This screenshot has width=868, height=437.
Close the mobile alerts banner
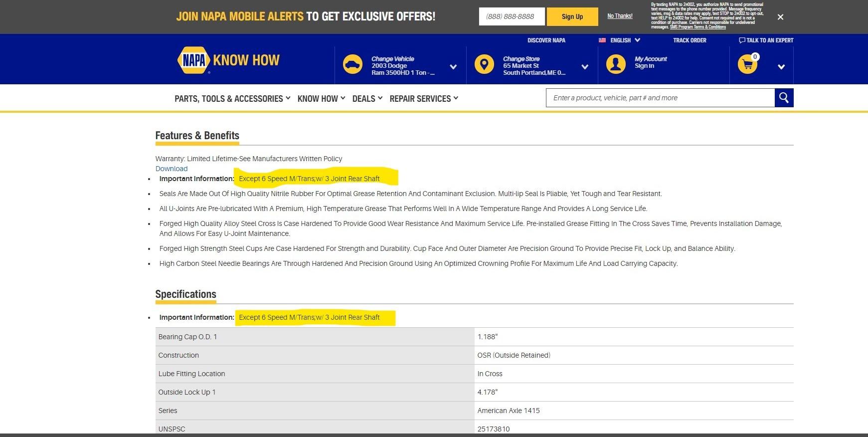780,17
